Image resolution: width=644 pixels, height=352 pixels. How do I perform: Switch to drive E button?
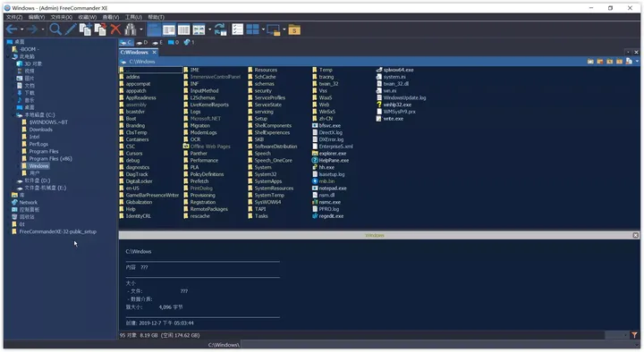click(x=157, y=42)
